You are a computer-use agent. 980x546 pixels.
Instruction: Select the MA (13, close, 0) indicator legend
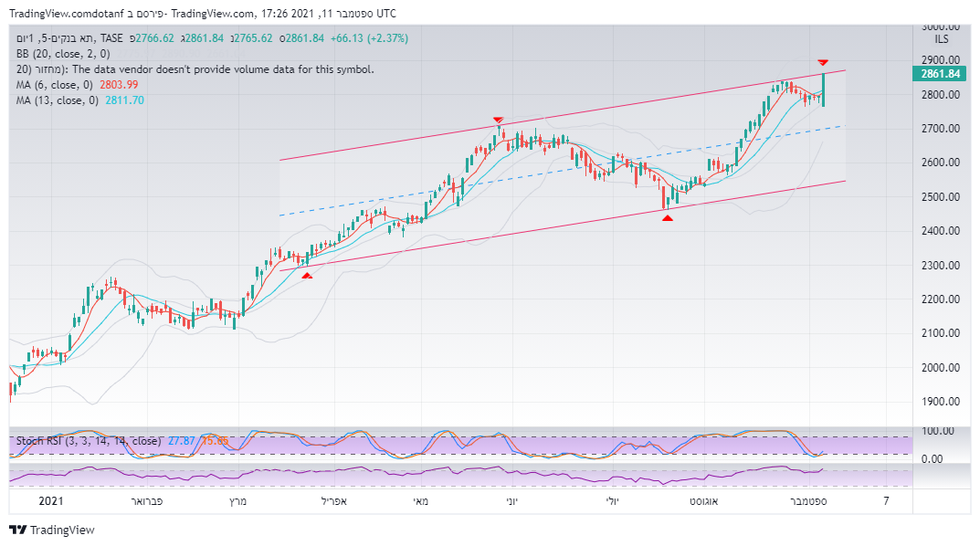pyautogui.click(x=57, y=100)
